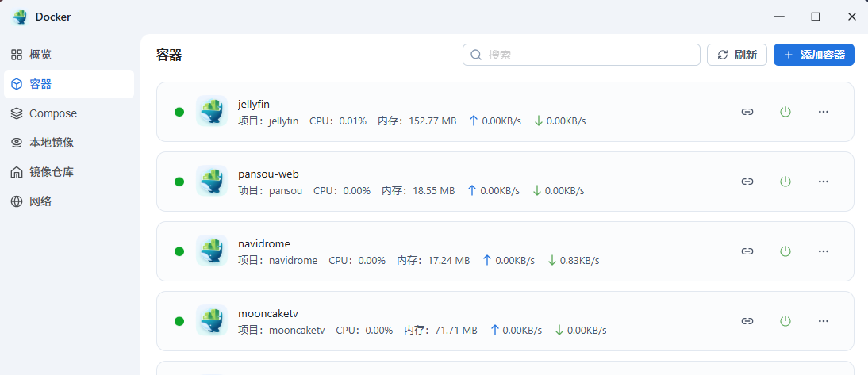Toggle power for jellyfin container
868x375 pixels.
click(785, 112)
